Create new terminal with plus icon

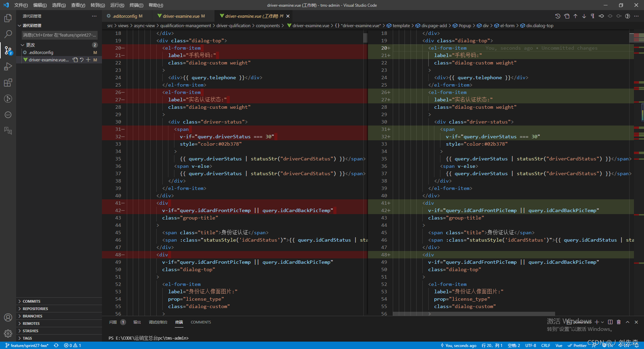(x=597, y=322)
